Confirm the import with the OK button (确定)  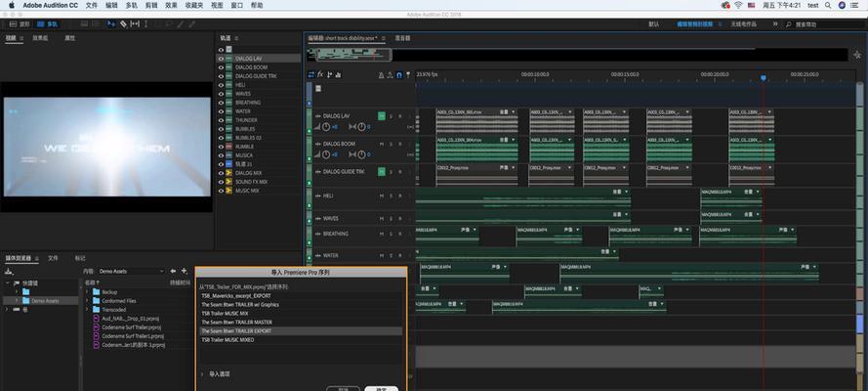click(382, 389)
